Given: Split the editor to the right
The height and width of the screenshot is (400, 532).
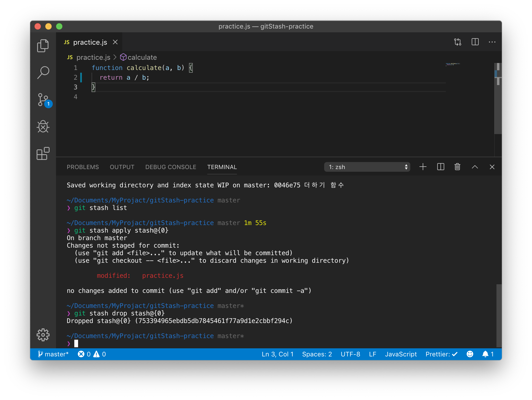Looking at the screenshot, I should pos(475,42).
